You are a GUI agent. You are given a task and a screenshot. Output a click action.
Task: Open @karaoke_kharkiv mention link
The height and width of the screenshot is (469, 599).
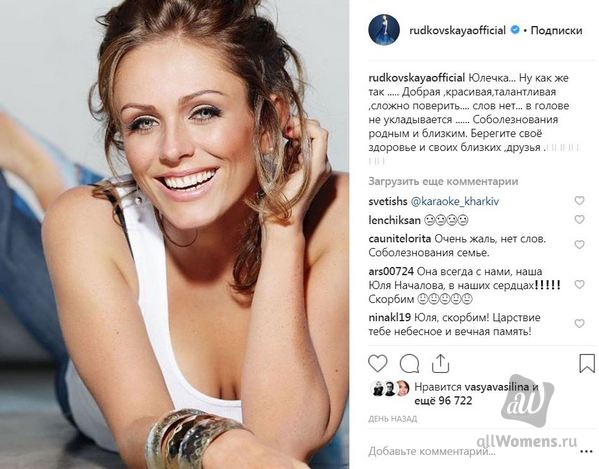[x=455, y=201]
